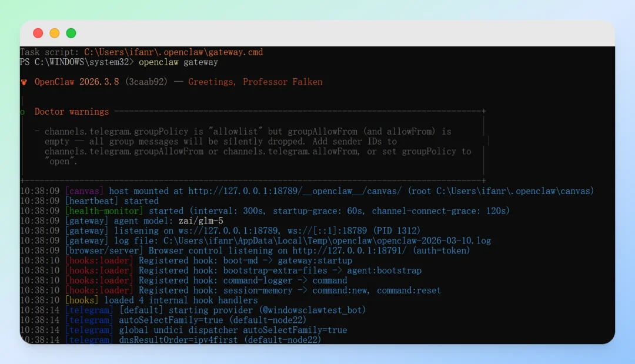Click the gateway.cmd task script path

[173, 52]
